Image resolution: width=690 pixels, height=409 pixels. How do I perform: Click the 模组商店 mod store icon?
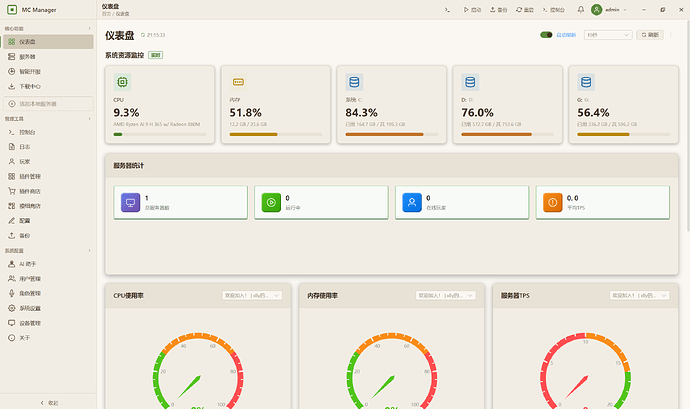click(x=12, y=206)
